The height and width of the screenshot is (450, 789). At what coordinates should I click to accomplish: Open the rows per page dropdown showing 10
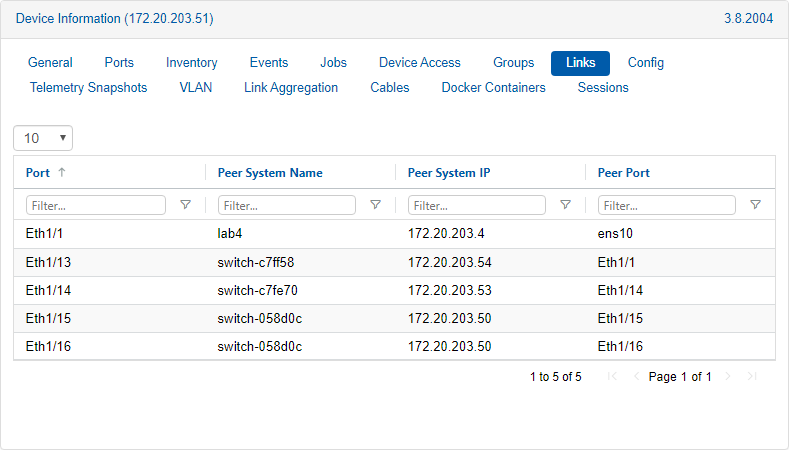pyautogui.click(x=43, y=138)
